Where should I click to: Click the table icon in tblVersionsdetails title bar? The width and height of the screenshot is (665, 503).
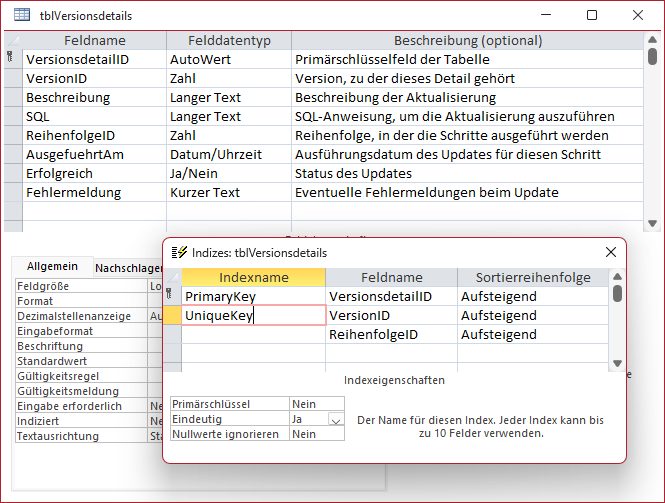click(x=22, y=15)
